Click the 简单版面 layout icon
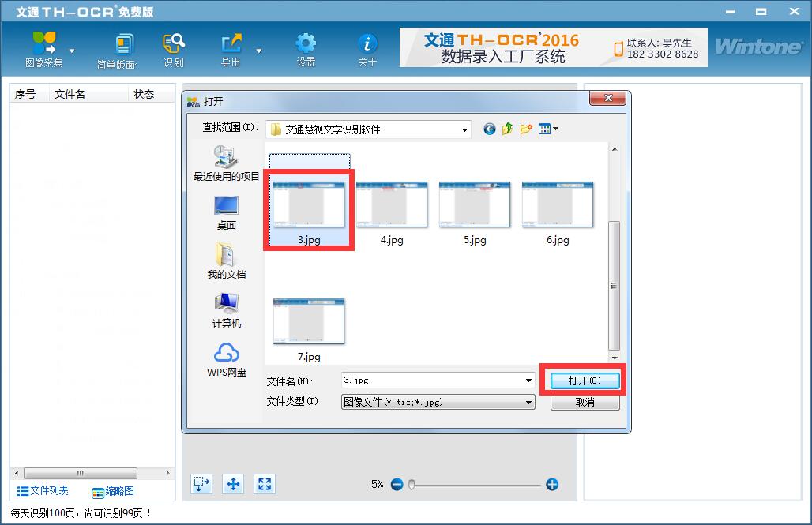 pos(123,43)
